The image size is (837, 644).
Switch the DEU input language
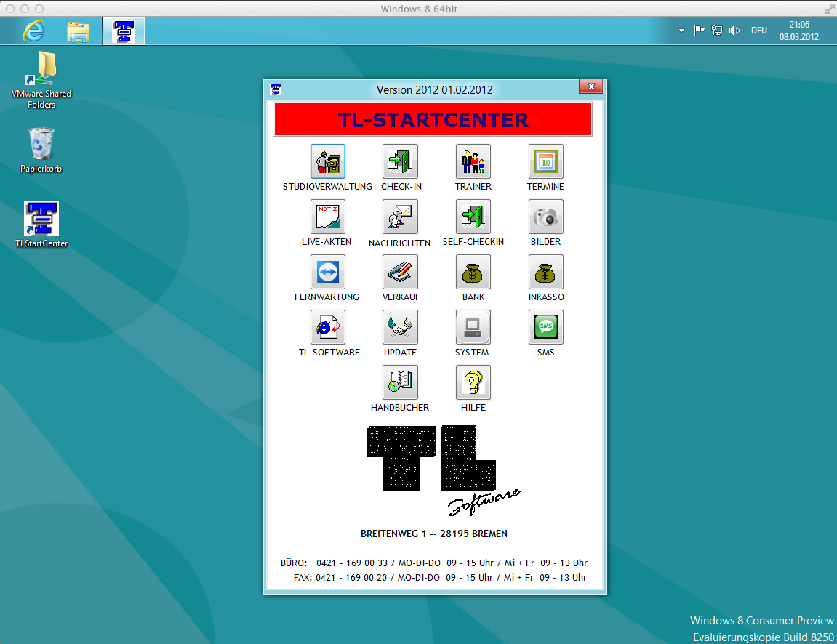tap(759, 31)
